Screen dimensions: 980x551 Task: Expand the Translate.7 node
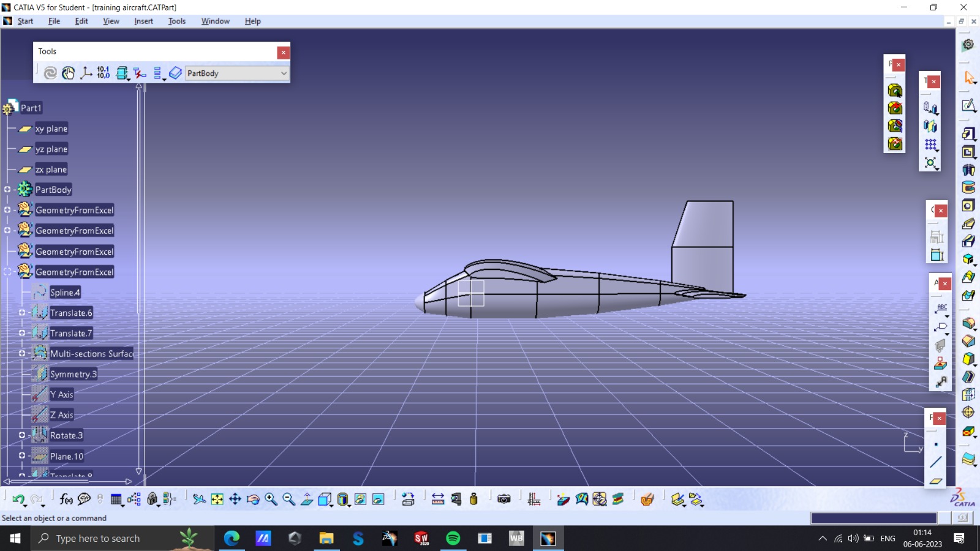22,333
